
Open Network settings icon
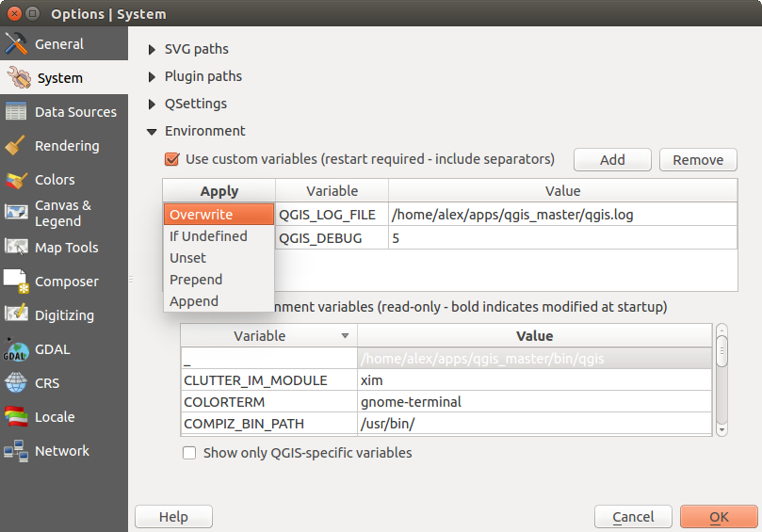tap(16, 451)
